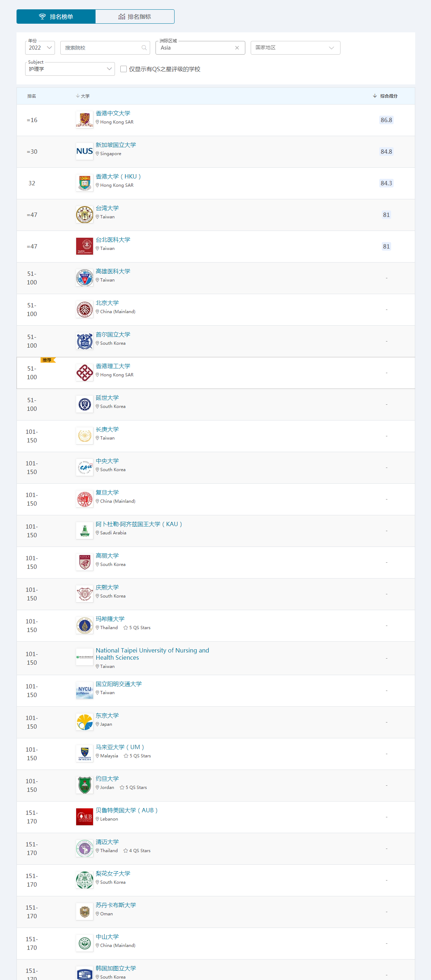
Task: Switch to the 排名榜单 tab
Action: coord(56,17)
